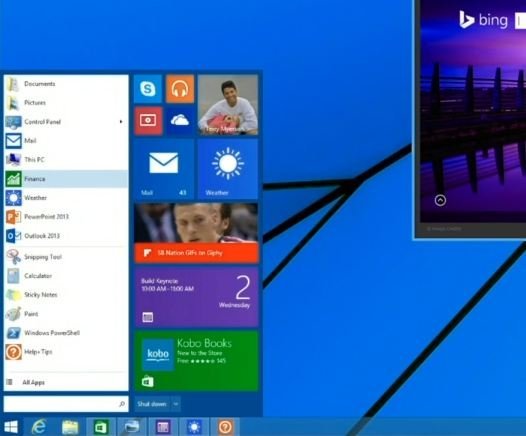The image size is (526, 436).
Task: Open the Weather sun tile
Action: [228, 169]
